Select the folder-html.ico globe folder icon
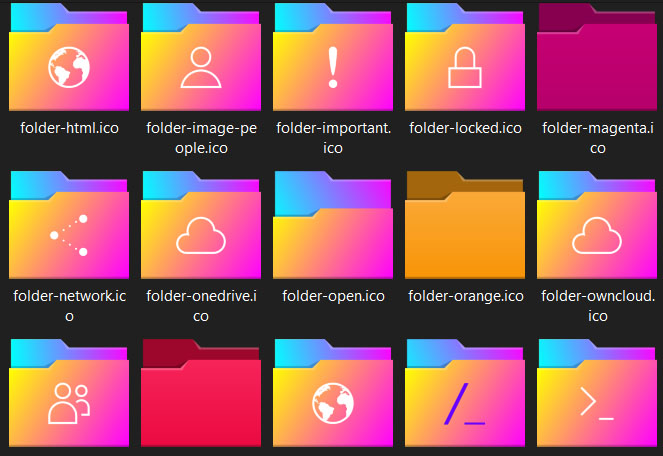663x456 pixels. [x=69, y=60]
